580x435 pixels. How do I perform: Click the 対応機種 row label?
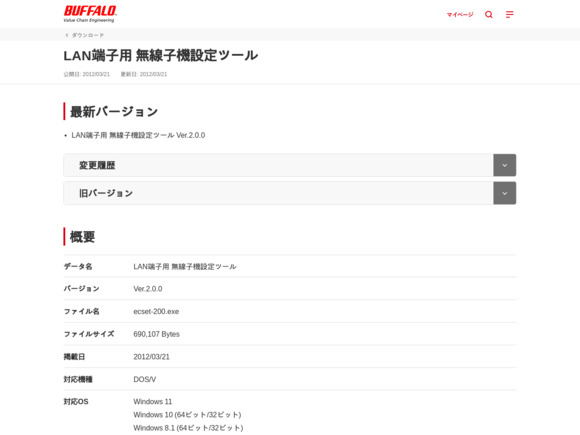[x=78, y=379]
